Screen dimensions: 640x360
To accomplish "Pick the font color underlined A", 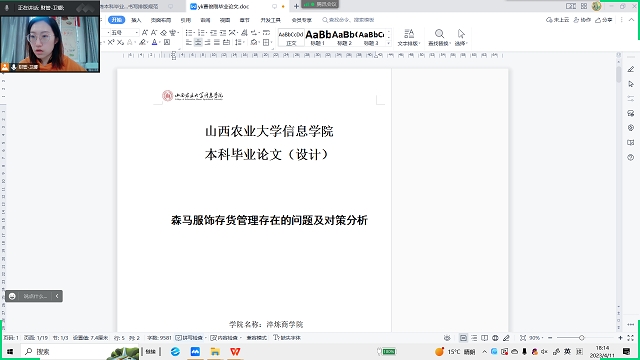I will 154,42.
